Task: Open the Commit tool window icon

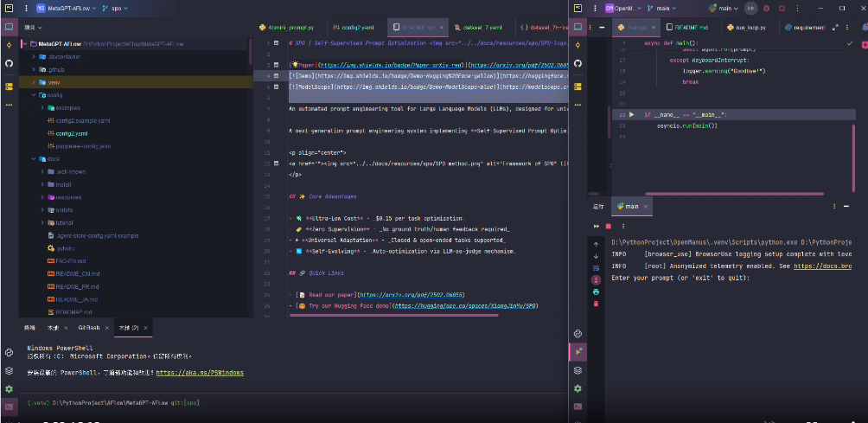Action: pyautogui.click(x=9, y=44)
